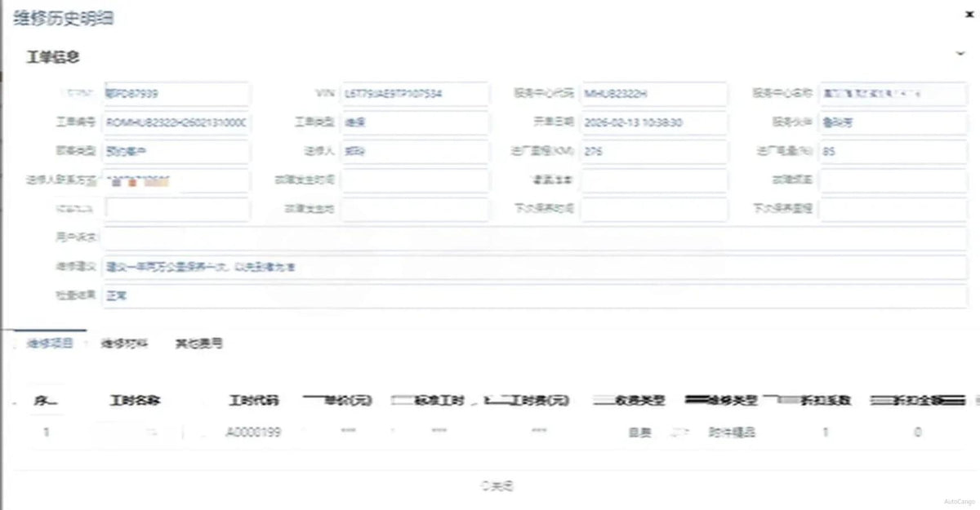This screenshot has height=510, width=980.
Task: Click the 服务中心名称 field
Action: click(x=893, y=94)
